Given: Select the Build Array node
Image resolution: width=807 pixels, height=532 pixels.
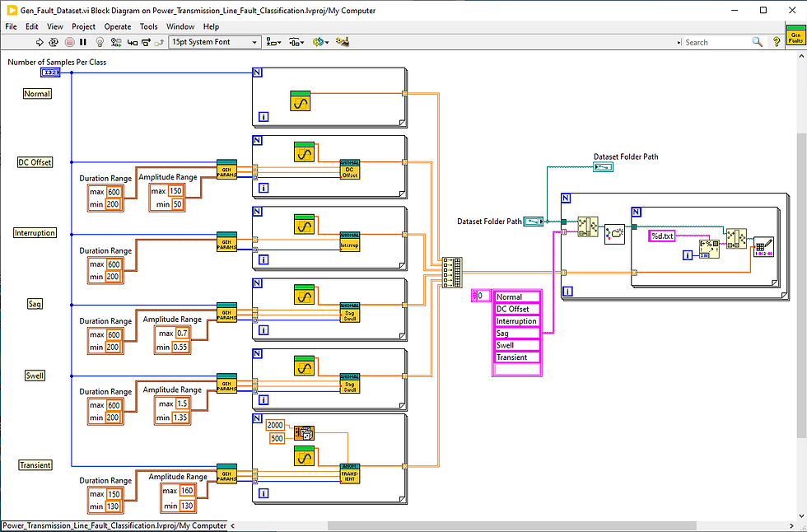Looking at the screenshot, I should 452,272.
